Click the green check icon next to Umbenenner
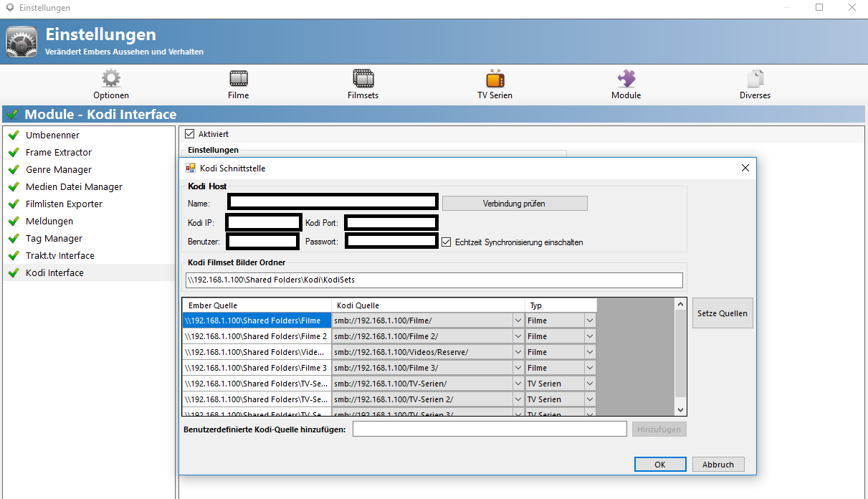This screenshot has height=499, width=868. pos(13,135)
